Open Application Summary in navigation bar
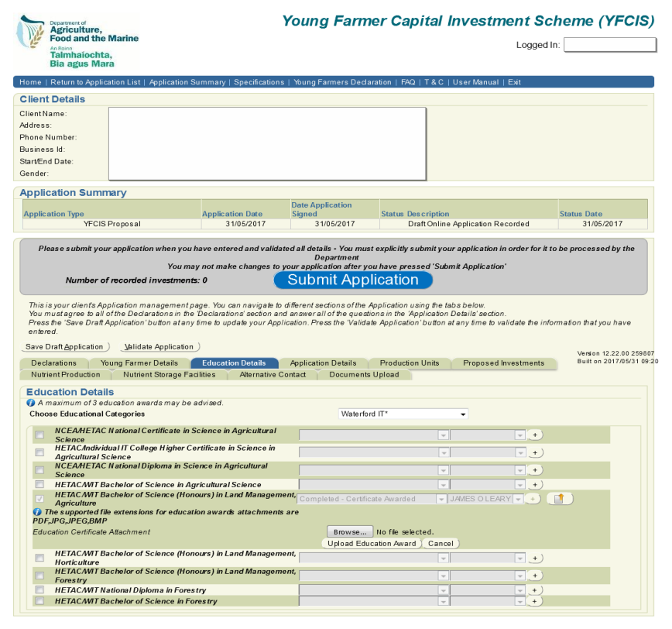Image resolution: width=672 pixels, height=629 pixels. 187,82
